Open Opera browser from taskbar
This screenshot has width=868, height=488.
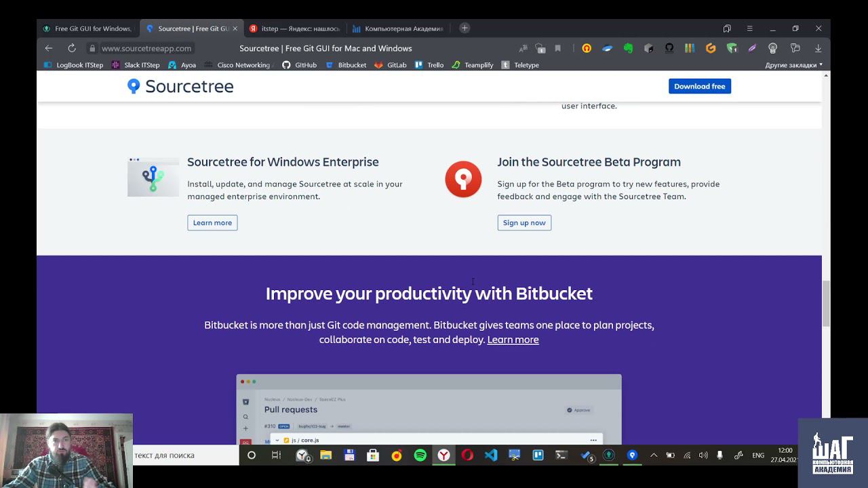point(467,455)
